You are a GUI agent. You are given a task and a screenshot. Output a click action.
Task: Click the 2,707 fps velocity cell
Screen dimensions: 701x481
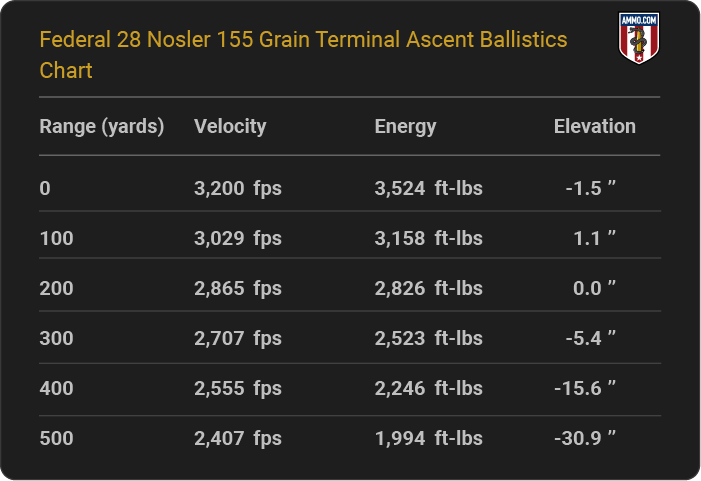(238, 338)
